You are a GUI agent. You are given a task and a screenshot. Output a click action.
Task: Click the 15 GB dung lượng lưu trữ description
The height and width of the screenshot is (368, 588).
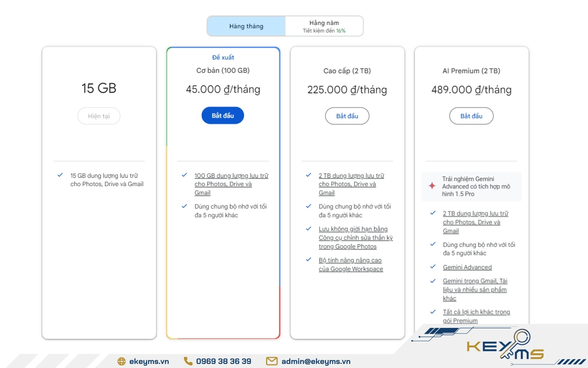pyautogui.click(x=107, y=180)
